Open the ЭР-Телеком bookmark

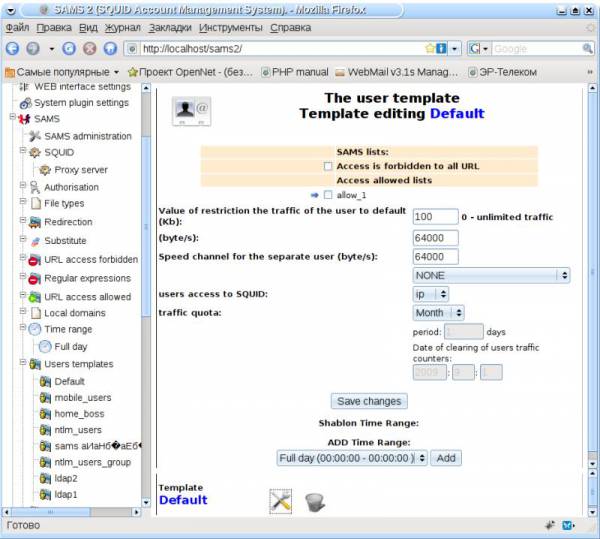click(x=503, y=72)
